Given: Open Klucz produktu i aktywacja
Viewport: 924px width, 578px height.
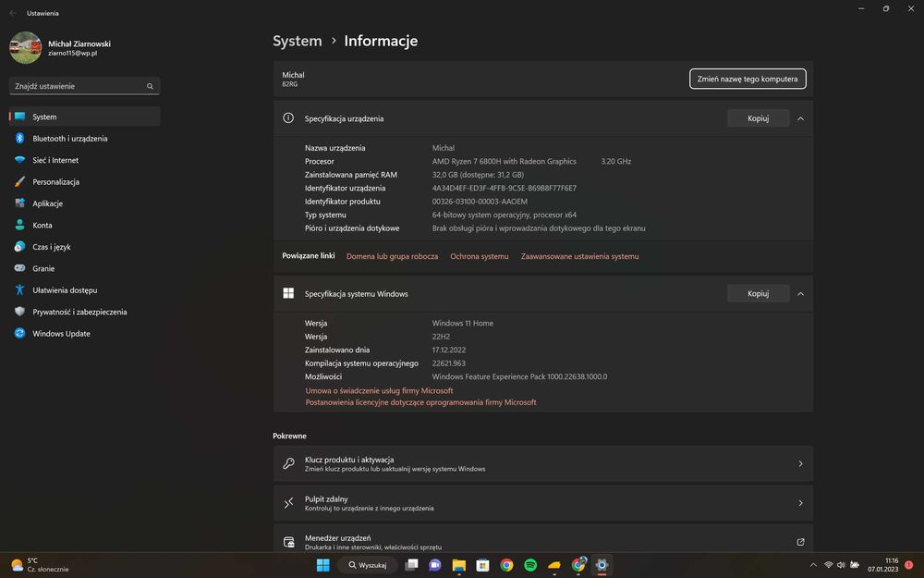Looking at the screenshot, I should tap(542, 463).
